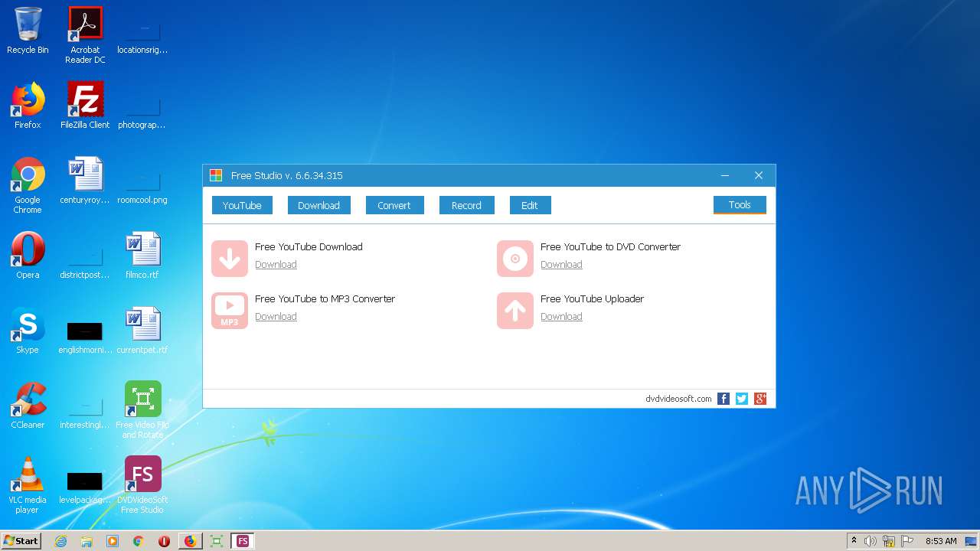Screen dimensions: 980x551
Task: Click the Free YouTube Download title text
Action: 309,247
